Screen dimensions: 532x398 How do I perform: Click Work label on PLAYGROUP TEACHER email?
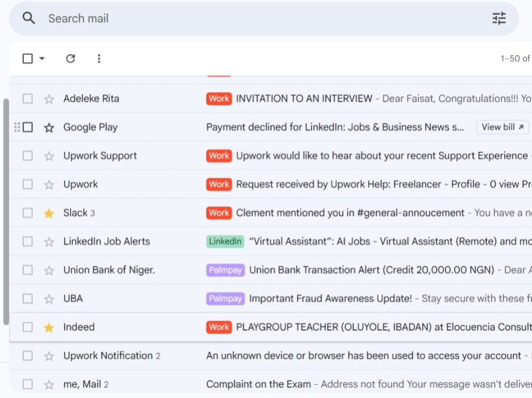pyautogui.click(x=219, y=327)
